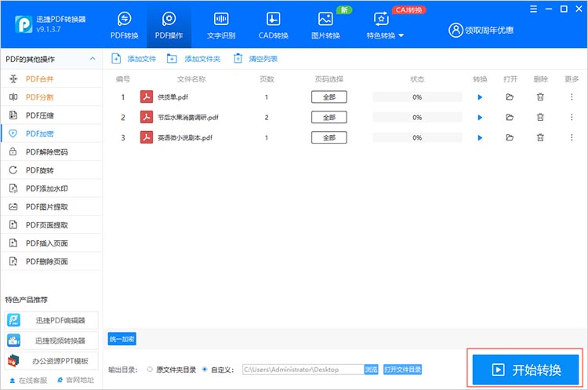This screenshot has height=390, width=588.
Task: Click progress bar of 英语微小说剧本.pdf
Action: pos(417,137)
